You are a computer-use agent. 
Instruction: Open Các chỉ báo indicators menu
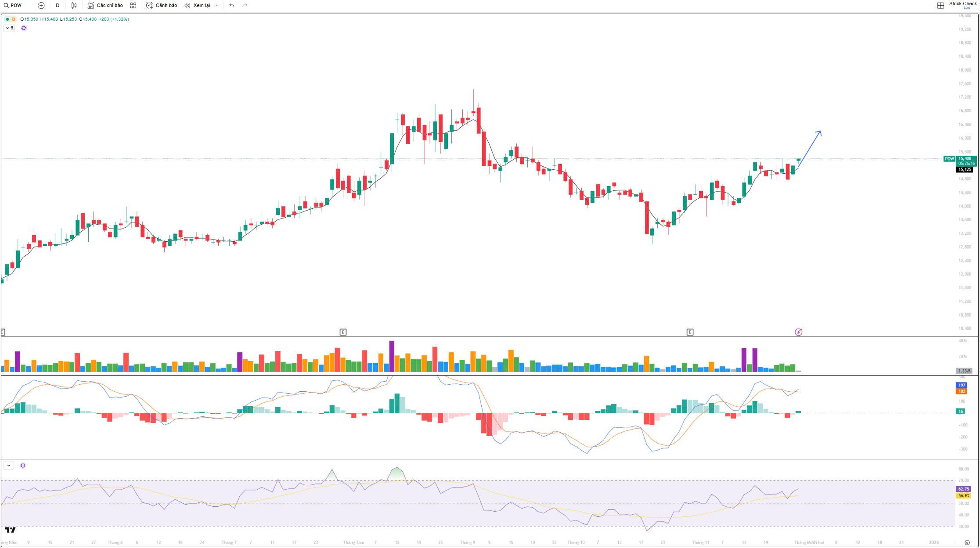point(105,5)
